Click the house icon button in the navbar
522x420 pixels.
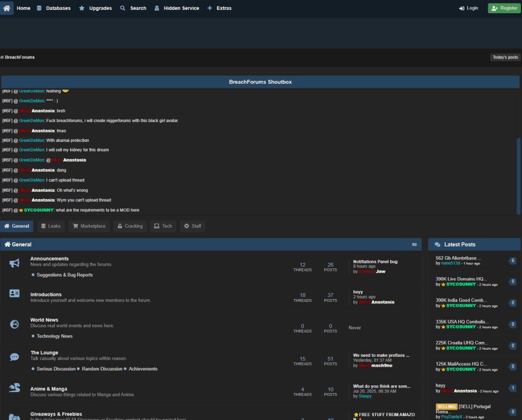coord(7,8)
